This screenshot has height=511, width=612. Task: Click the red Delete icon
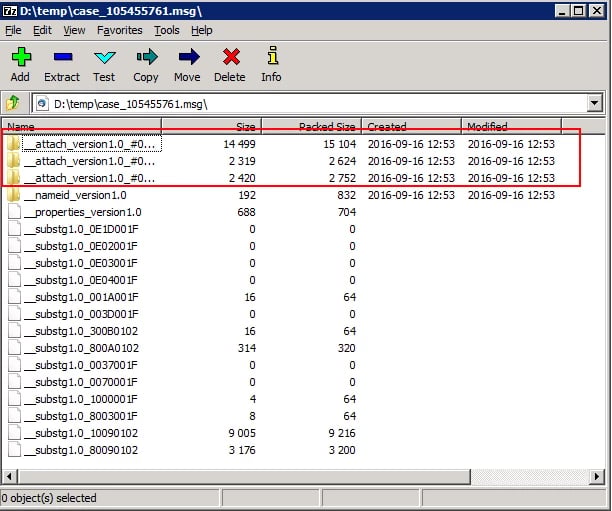229,58
